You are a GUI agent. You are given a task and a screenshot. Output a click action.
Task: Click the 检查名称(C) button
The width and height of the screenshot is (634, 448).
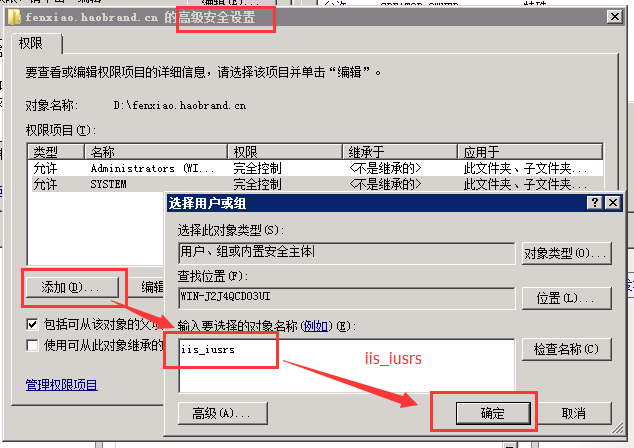tap(566, 349)
